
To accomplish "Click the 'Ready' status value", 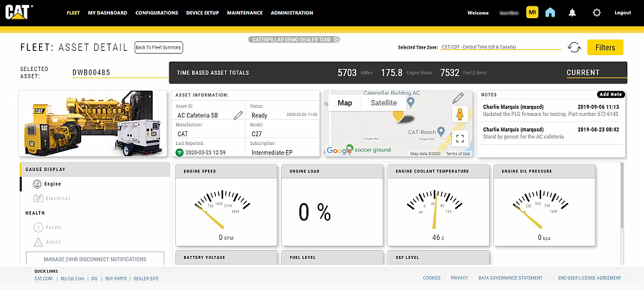I will [x=259, y=115].
